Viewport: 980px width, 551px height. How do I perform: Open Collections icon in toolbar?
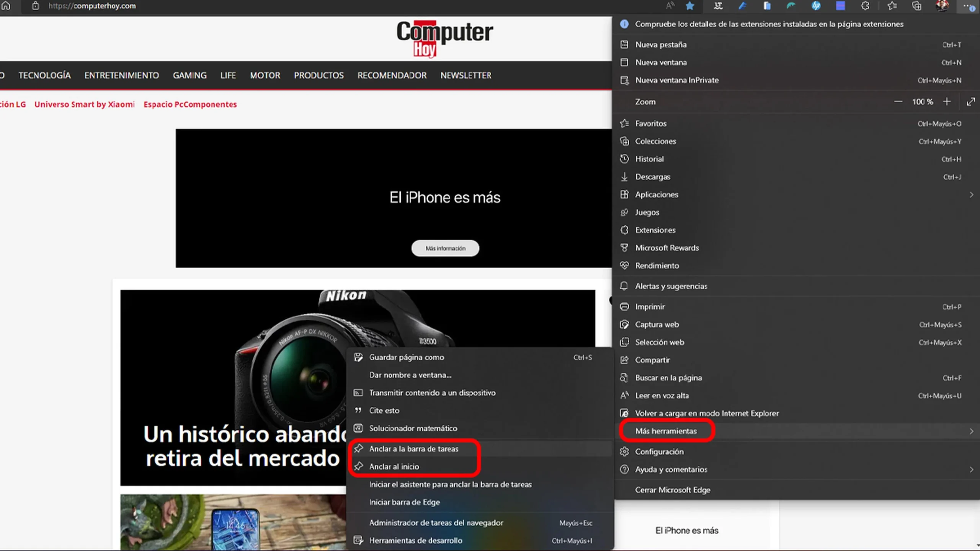(917, 6)
